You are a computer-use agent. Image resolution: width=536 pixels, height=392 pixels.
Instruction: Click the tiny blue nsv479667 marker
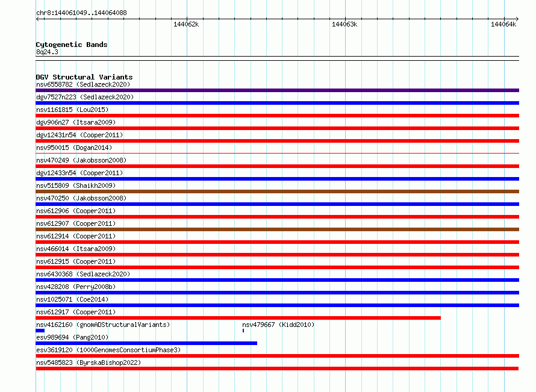click(243, 331)
